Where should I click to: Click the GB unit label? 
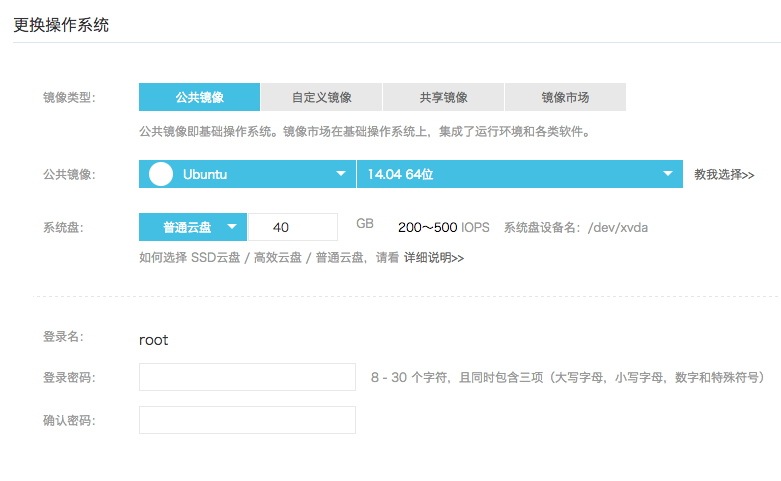[x=365, y=224]
